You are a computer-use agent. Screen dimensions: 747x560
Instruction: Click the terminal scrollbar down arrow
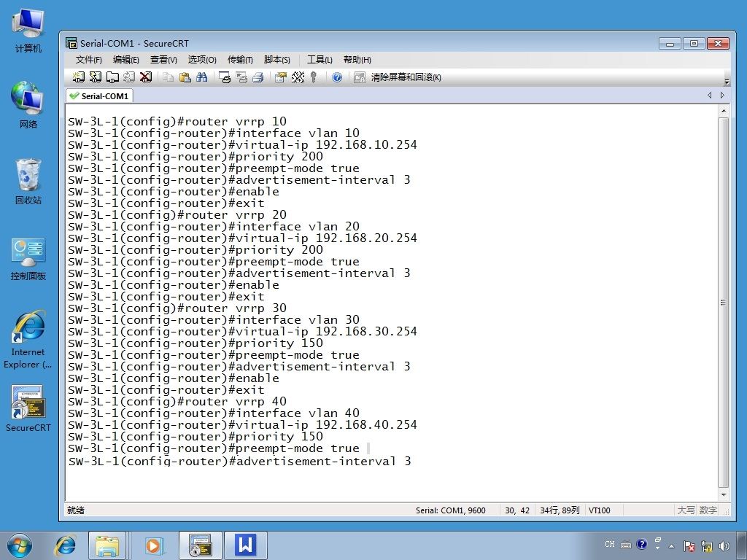(723, 495)
